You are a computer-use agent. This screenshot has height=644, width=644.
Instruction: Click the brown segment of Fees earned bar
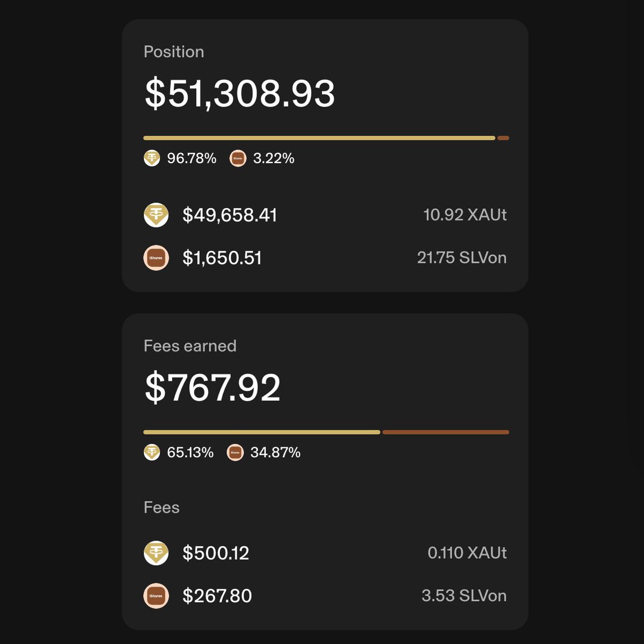coord(446,432)
